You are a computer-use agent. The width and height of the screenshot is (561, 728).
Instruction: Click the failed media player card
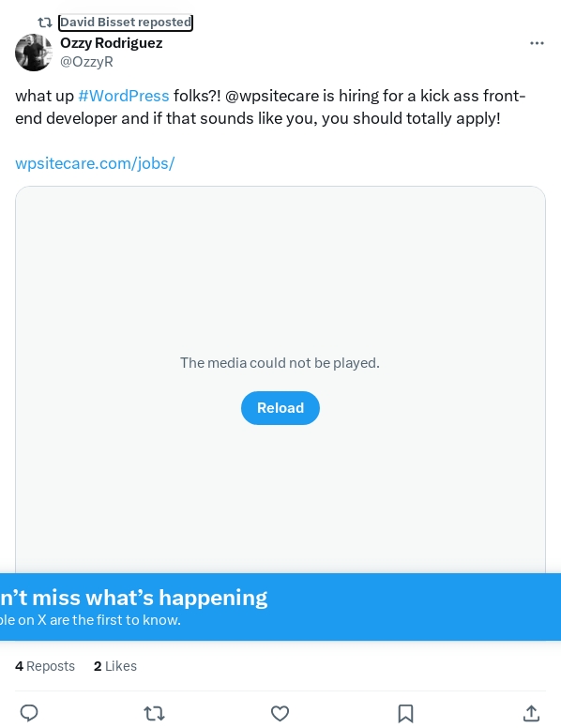tap(280, 380)
